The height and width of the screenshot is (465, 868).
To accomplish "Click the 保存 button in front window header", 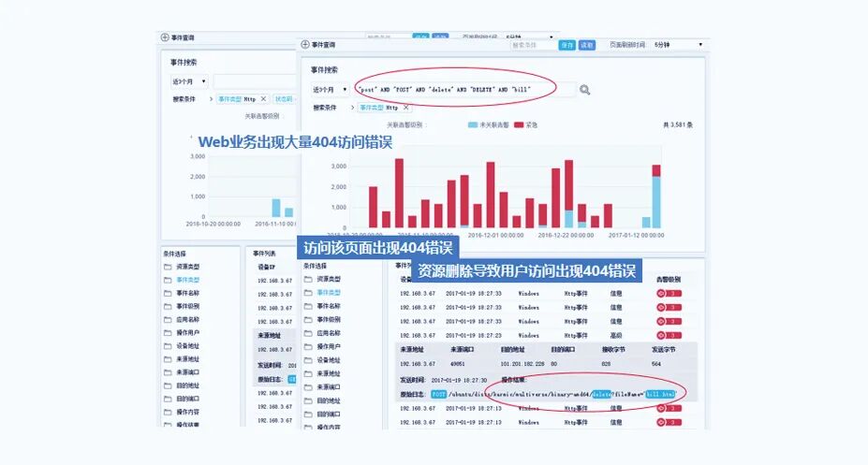I will 566,45.
